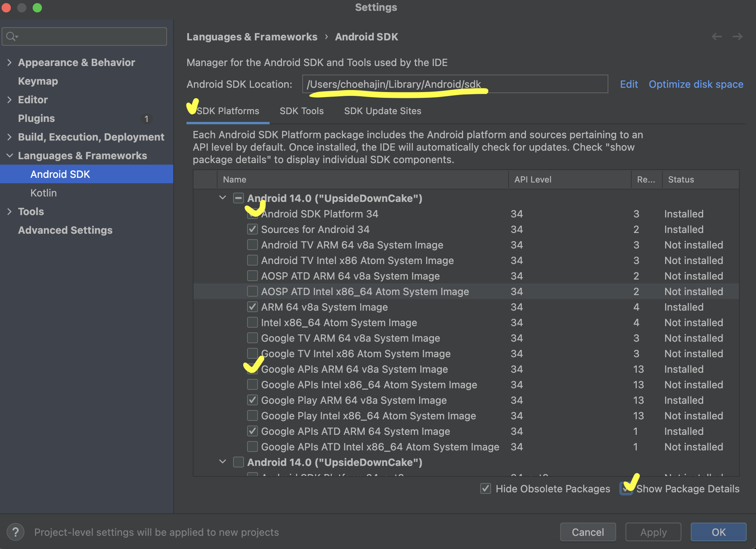Viewport: 756px width, 549px height.
Task: Toggle the first Android 14.0 group checkbox
Action: pyautogui.click(x=239, y=198)
